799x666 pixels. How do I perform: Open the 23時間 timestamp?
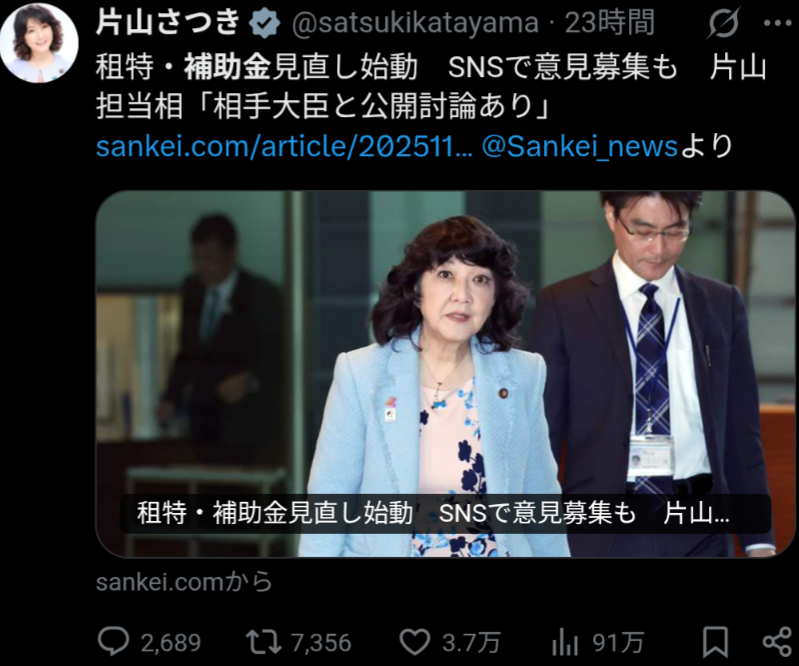(610, 23)
